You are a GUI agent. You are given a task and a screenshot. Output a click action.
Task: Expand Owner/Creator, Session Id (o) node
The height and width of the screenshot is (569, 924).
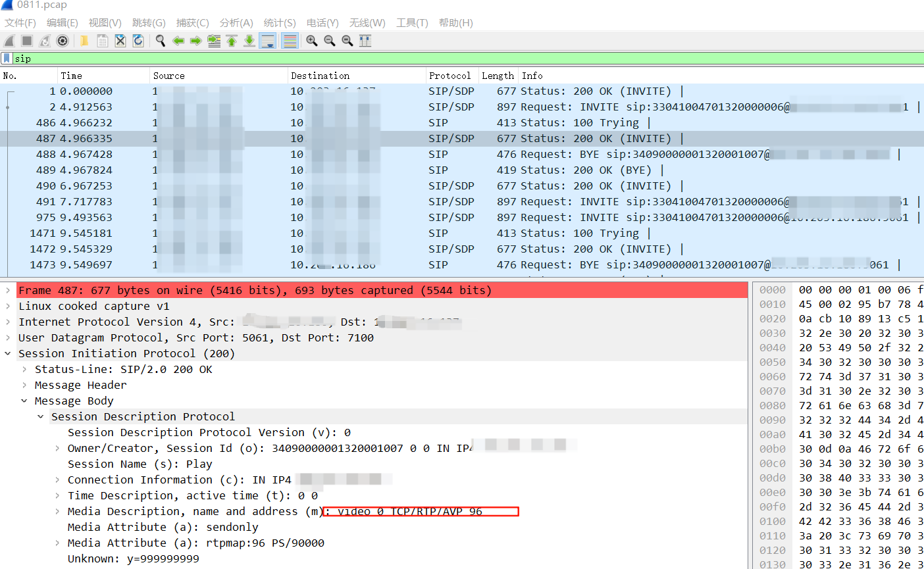click(57, 448)
